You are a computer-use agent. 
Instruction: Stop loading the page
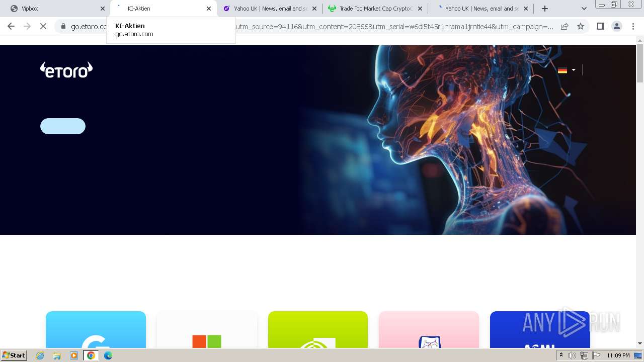pyautogui.click(x=43, y=26)
